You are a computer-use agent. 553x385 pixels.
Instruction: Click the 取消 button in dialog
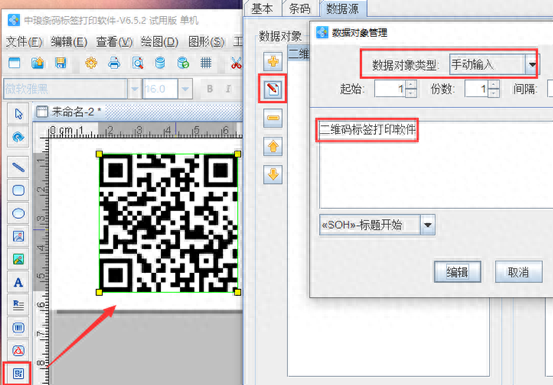(x=518, y=272)
